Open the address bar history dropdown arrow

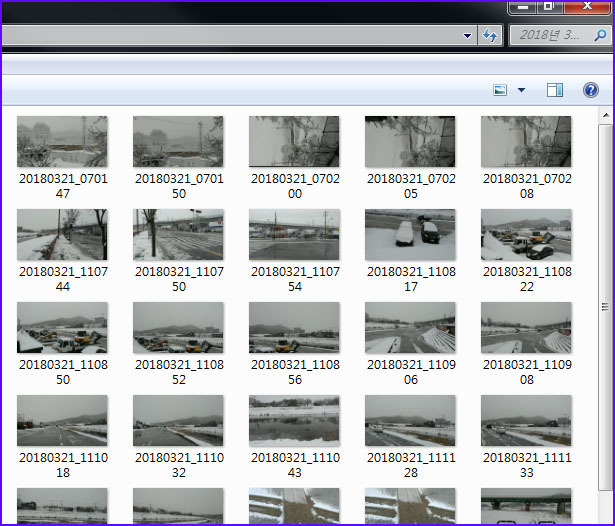click(467, 36)
